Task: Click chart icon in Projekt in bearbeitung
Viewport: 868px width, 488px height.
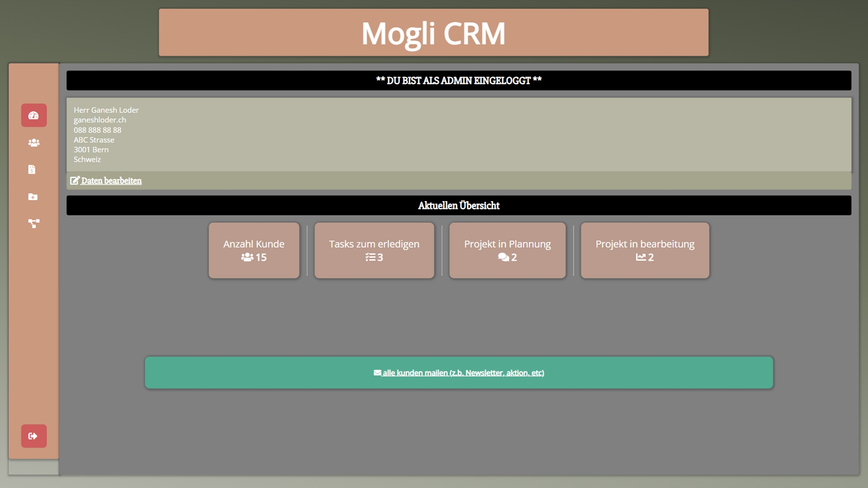Action: coord(641,257)
